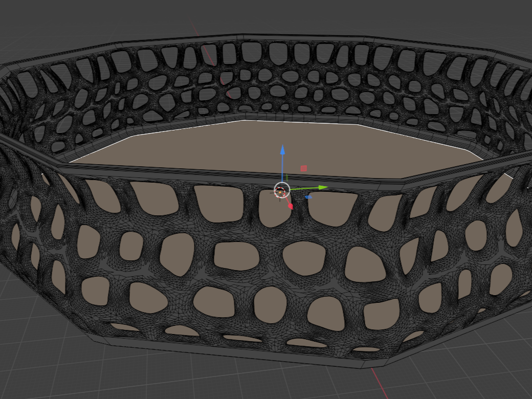Click the red X-axis move arrow tip

coord(290,206)
